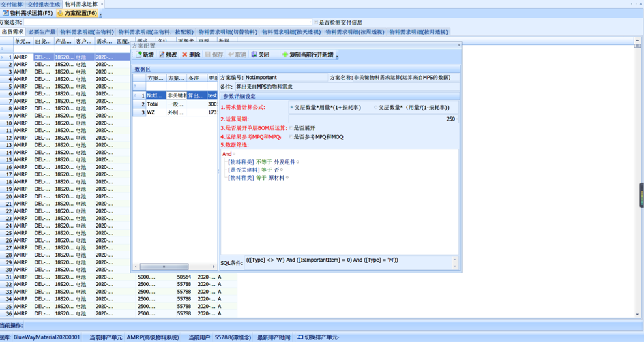
Task: Open the And filter group operator menu
Action: coord(227,154)
